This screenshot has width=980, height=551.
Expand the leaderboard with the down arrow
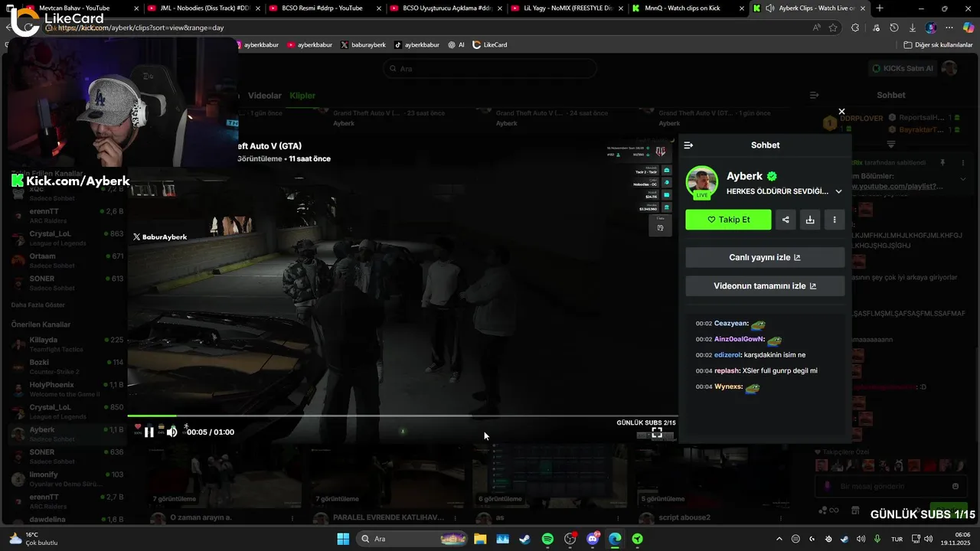coord(891,145)
